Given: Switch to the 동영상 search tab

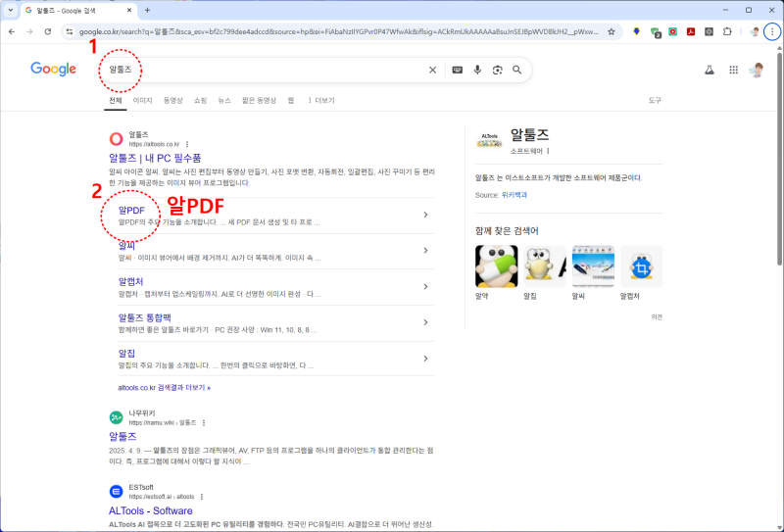Looking at the screenshot, I should click(173, 101).
